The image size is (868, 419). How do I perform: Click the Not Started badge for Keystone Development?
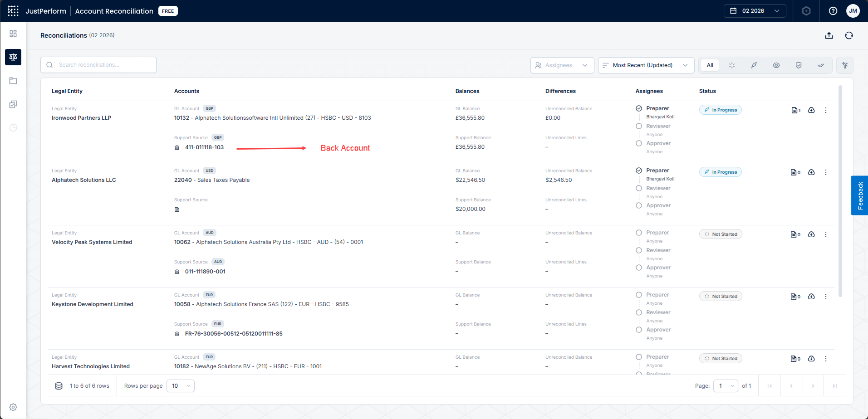click(721, 297)
